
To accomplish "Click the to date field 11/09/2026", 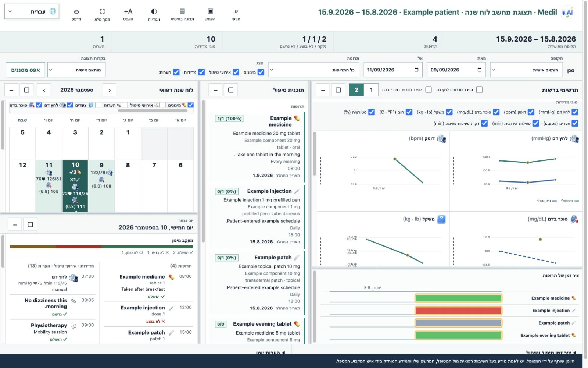I will 393,70.
